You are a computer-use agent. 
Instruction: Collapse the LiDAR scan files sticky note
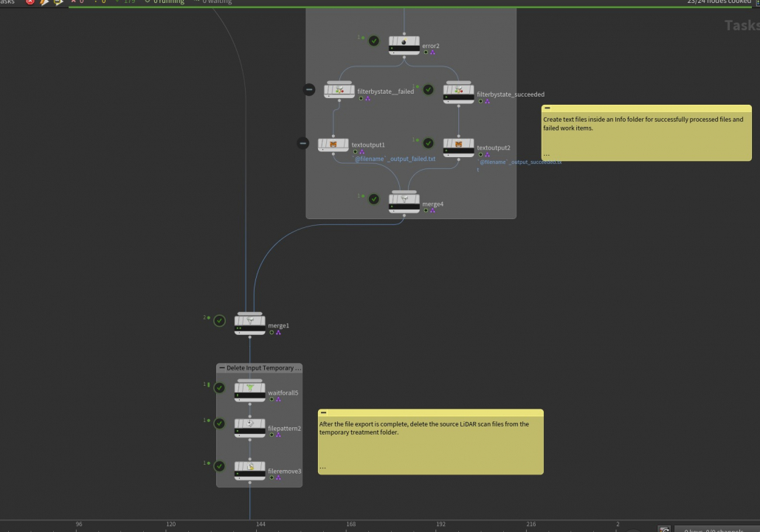pyautogui.click(x=323, y=413)
